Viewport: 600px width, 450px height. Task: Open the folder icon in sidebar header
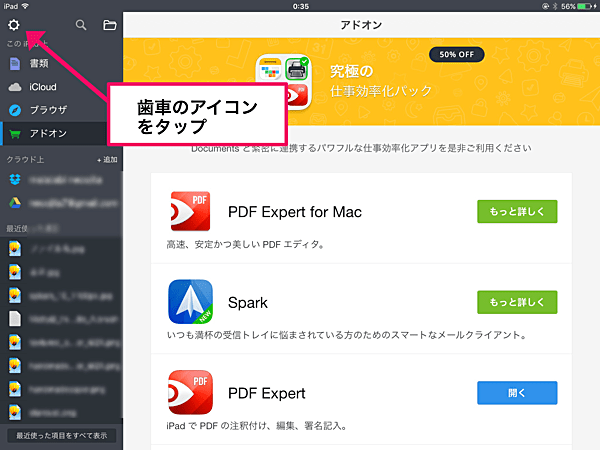[x=110, y=25]
